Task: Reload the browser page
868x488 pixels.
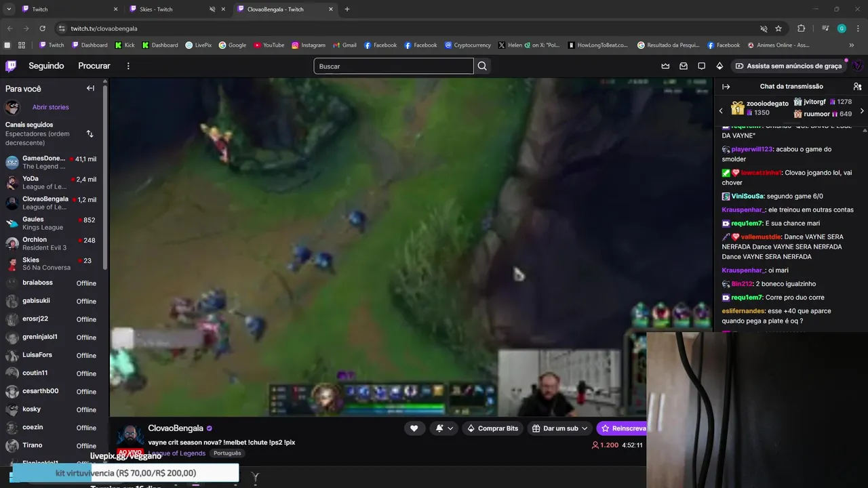Action: 42,28
